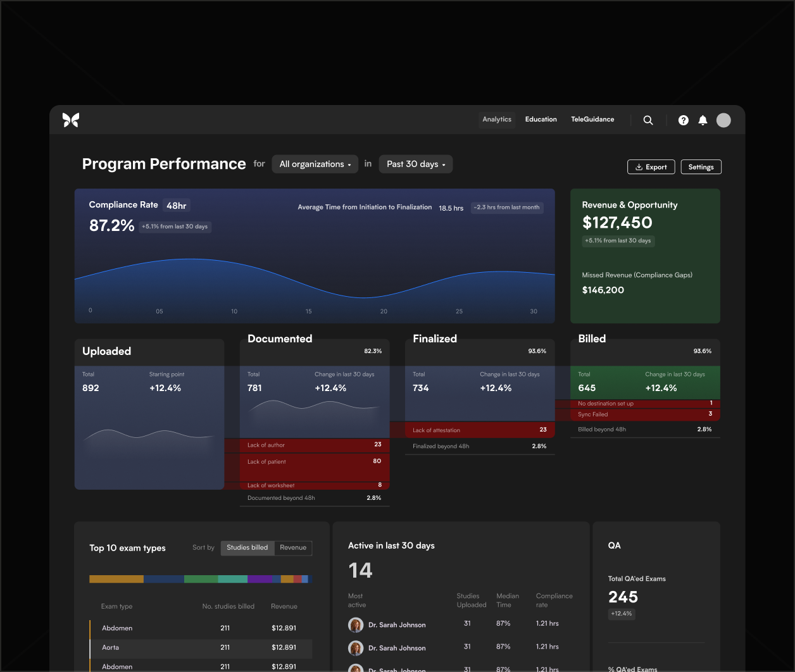Open All organizations dropdown
Screen dimensions: 795x672
tap(315, 165)
